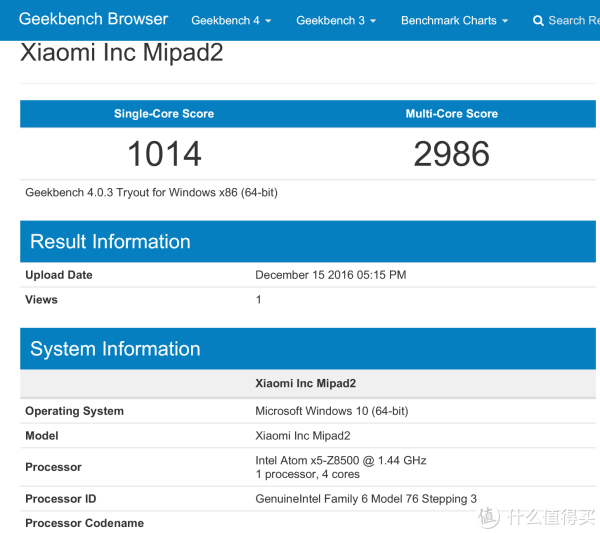Image resolution: width=600 pixels, height=534 pixels.
Task: Select the single-core score value 1014
Action: (x=164, y=154)
